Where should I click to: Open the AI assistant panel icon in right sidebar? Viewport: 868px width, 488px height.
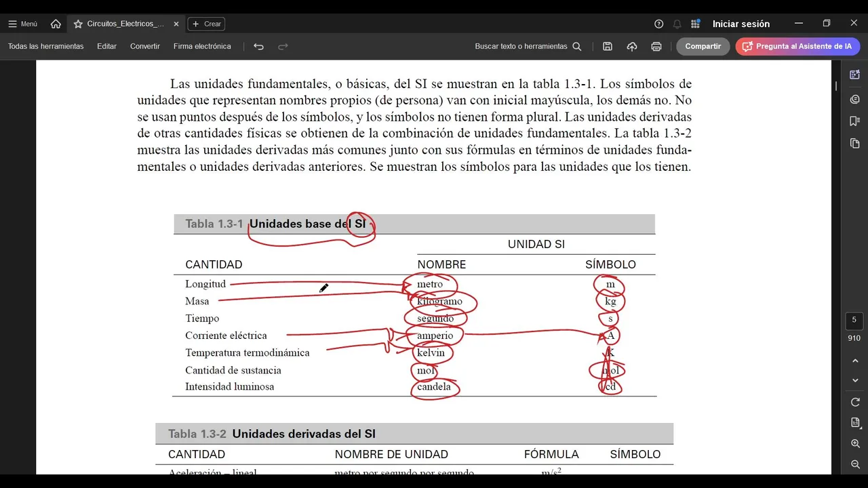click(x=854, y=75)
